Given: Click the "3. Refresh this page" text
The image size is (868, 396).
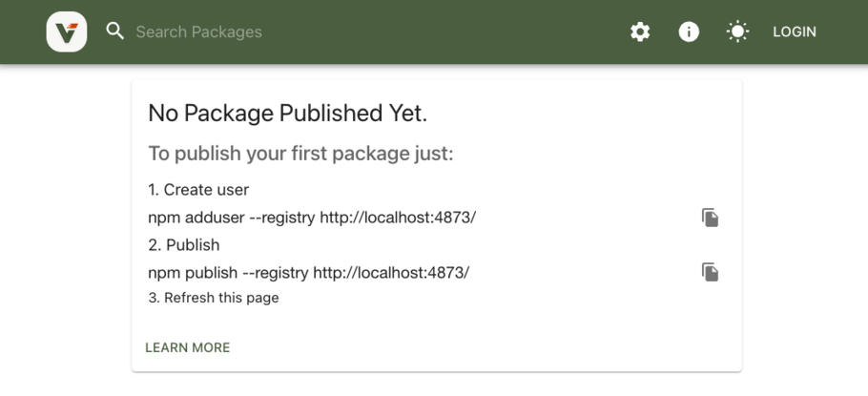Looking at the screenshot, I should pos(214,298).
